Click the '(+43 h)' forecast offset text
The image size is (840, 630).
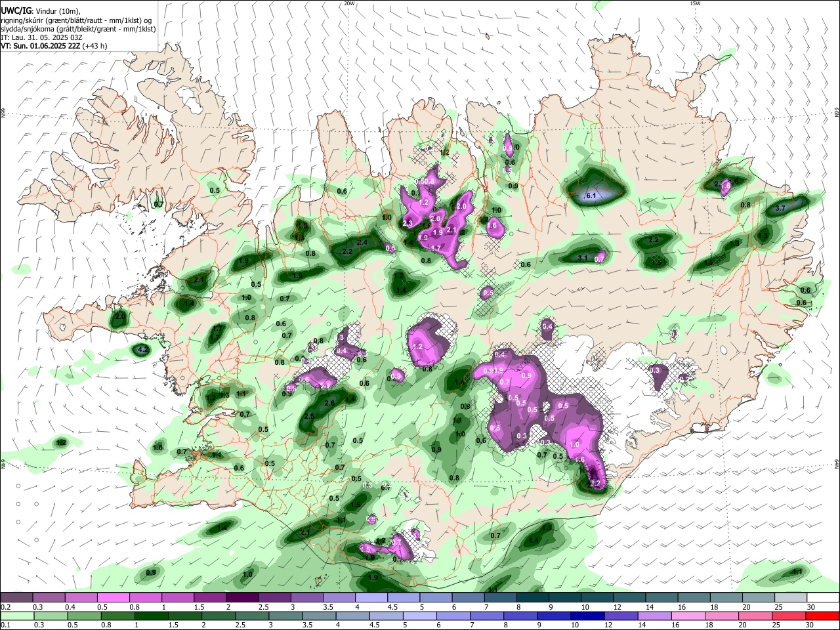(x=95, y=46)
